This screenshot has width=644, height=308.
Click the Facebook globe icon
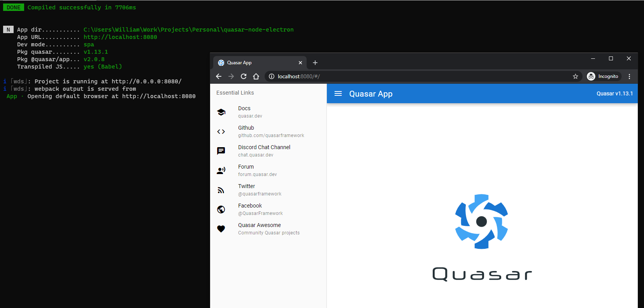coord(221,209)
